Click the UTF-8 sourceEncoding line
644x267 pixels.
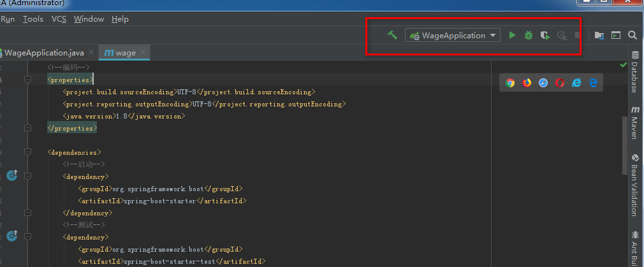[189, 92]
